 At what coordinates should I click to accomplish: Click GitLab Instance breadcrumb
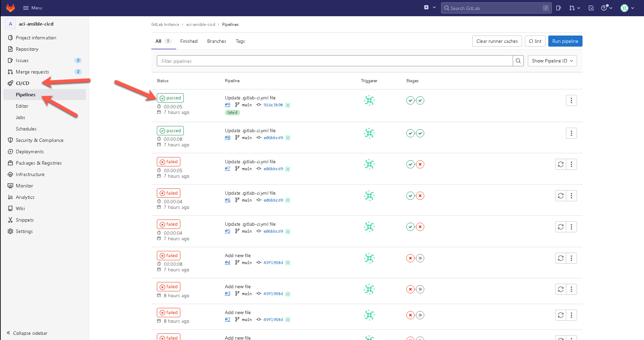tap(165, 25)
